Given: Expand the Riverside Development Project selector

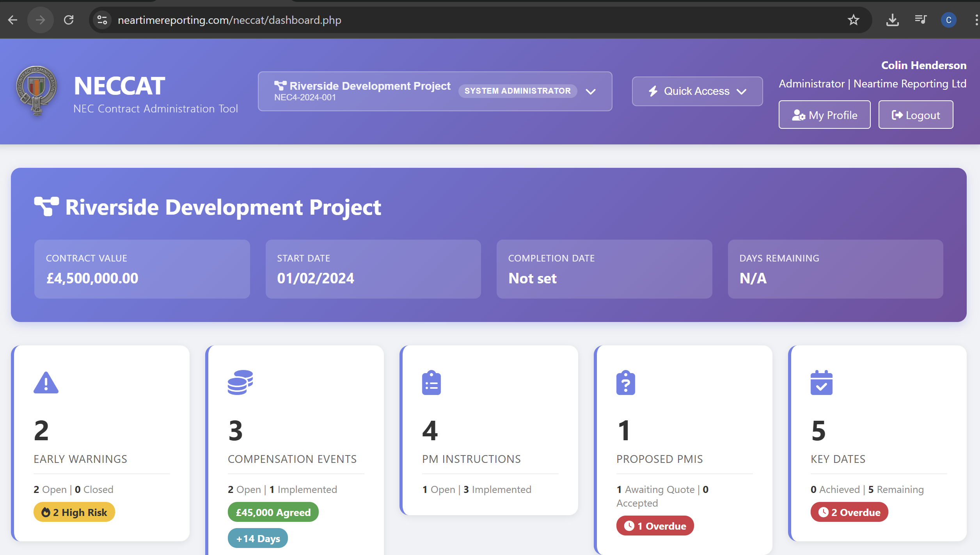Looking at the screenshot, I should point(591,91).
